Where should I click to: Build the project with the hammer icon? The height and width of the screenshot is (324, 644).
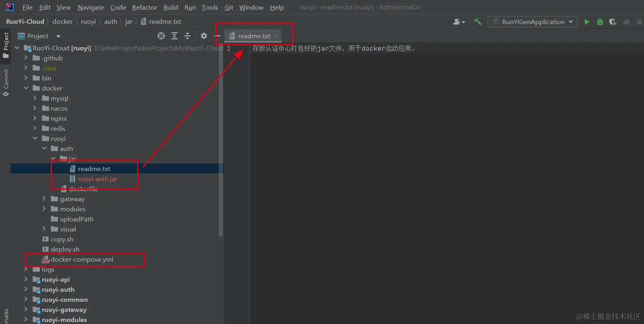pos(478,22)
